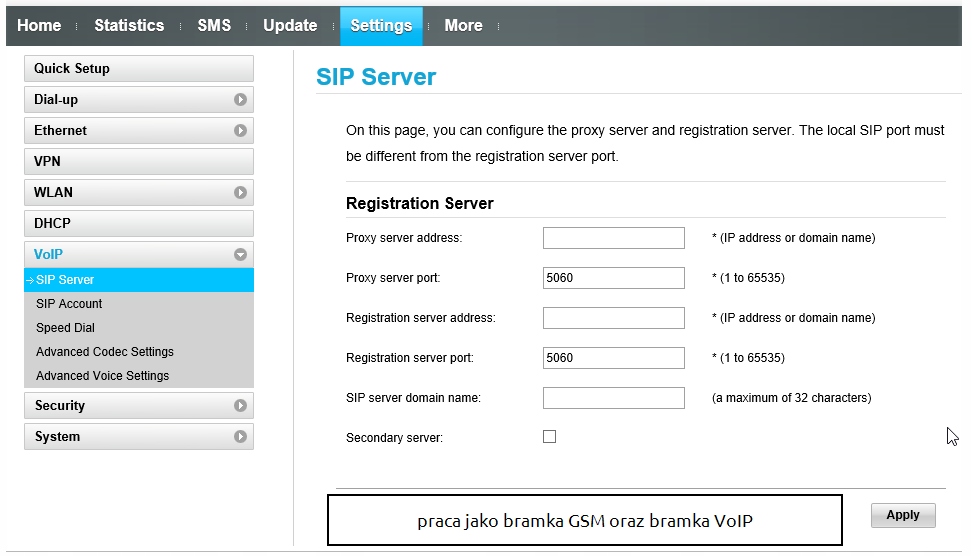The width and height of the screenshot is (972, 556).
Task: Expand the Dial-up menu arrow
Action: pyautogui.click(x=240, y=100)
